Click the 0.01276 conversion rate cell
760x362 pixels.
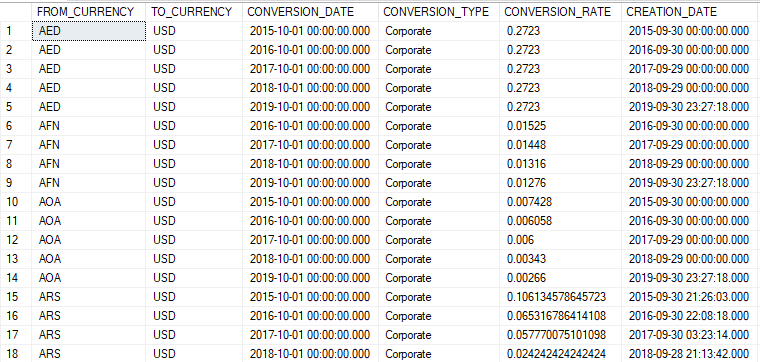point(561,183)
